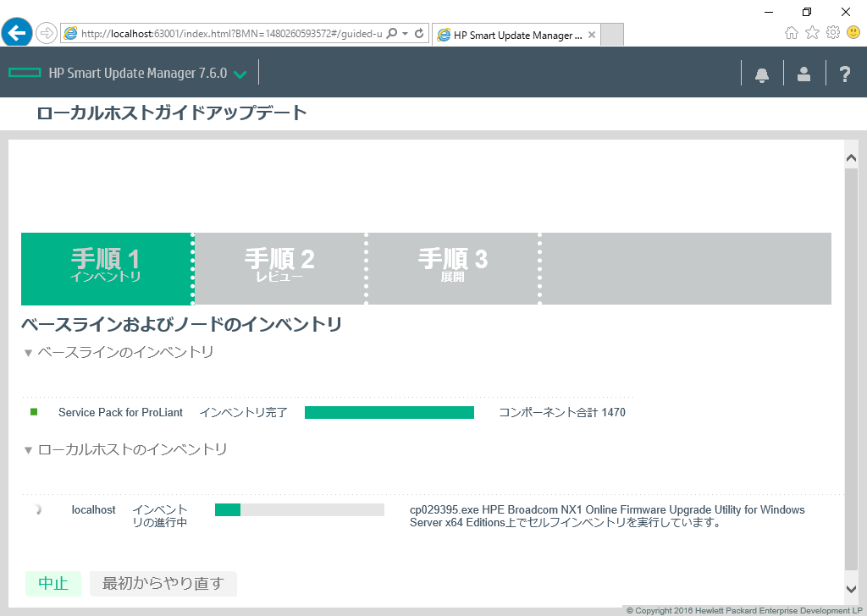This screenshot has width=867, height=616.
Task: Click the インベントリの進行中 status text
Action: click(x=160, y=516)
